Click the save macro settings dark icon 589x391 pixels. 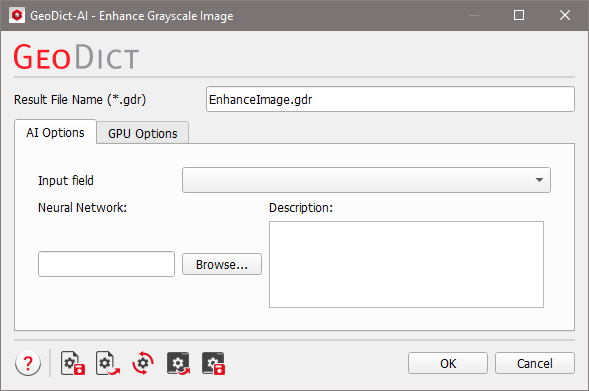tap(213, 363)
